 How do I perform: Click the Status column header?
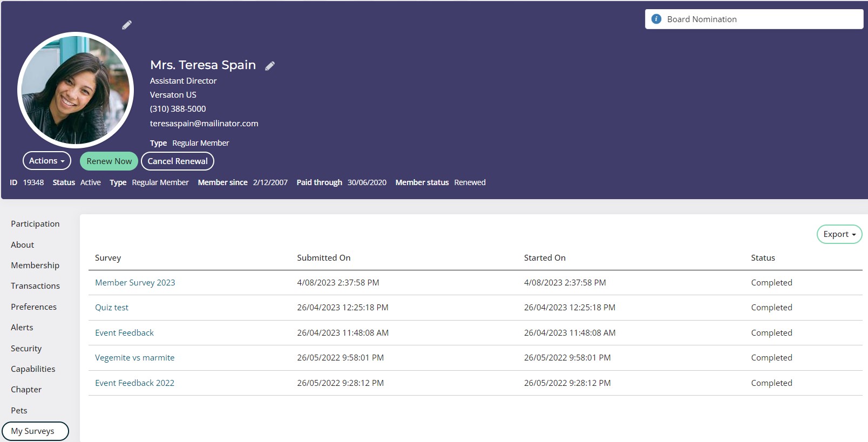763,257
